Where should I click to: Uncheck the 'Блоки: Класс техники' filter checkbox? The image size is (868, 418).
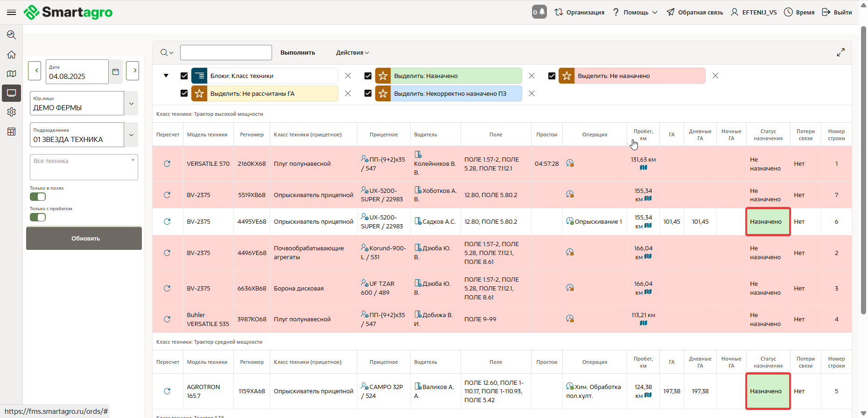184,76
